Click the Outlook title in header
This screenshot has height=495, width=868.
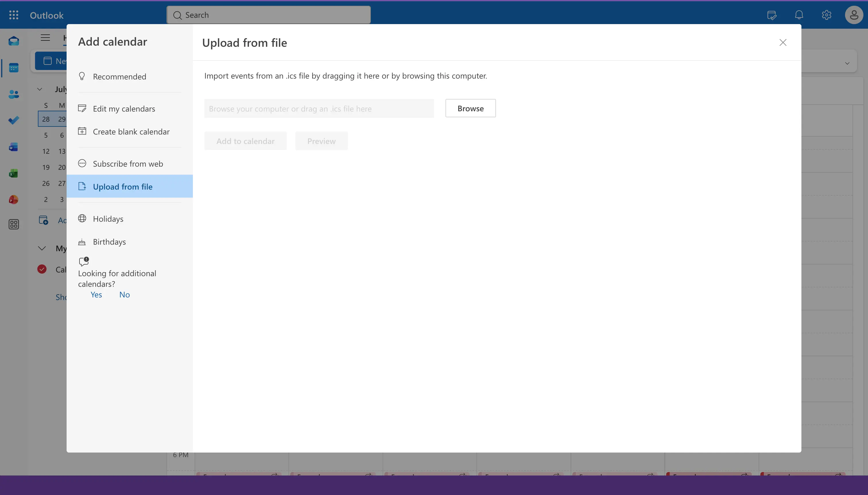[x=46, y=15]
